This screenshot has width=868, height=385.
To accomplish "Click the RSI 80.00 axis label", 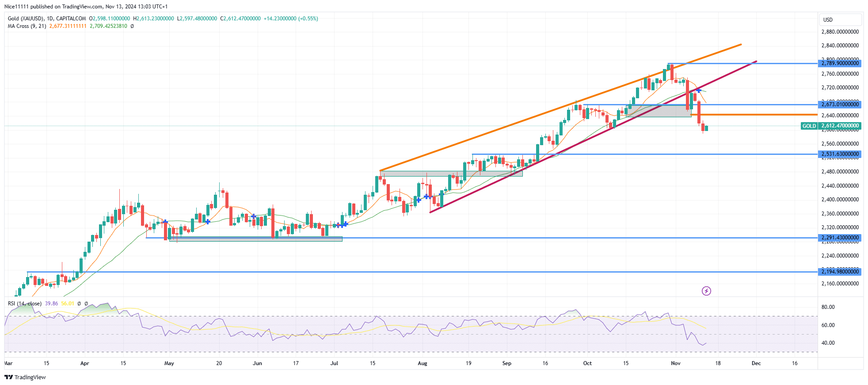I will point(828,307).
